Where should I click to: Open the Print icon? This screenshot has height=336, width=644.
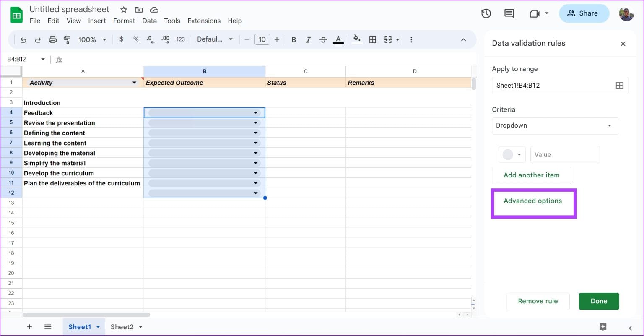point(53,39)
